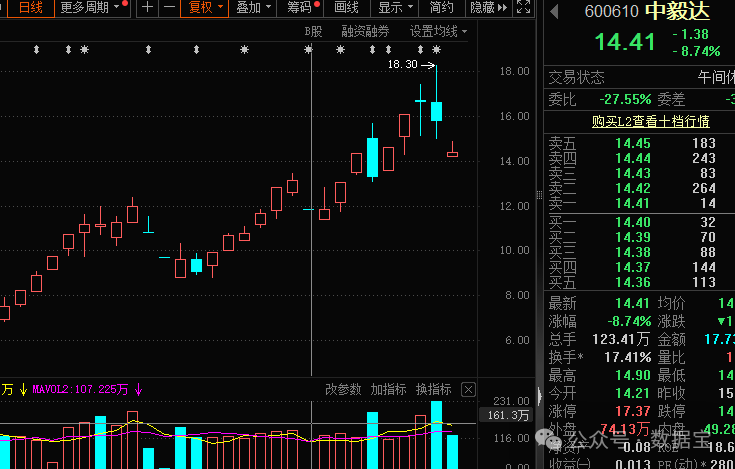Screen dimensions: 735x469
Task: Close the volume indicator panel
Action: [468, 389]
